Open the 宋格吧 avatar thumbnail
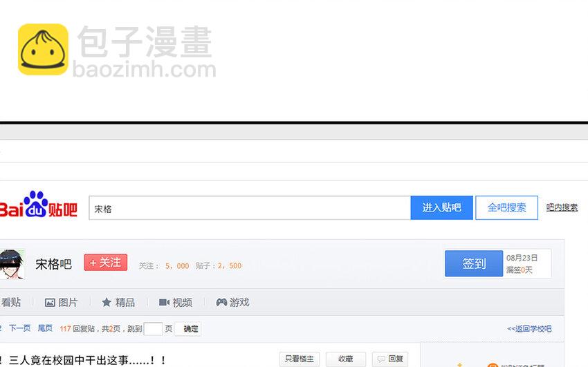 coord(12,265)
